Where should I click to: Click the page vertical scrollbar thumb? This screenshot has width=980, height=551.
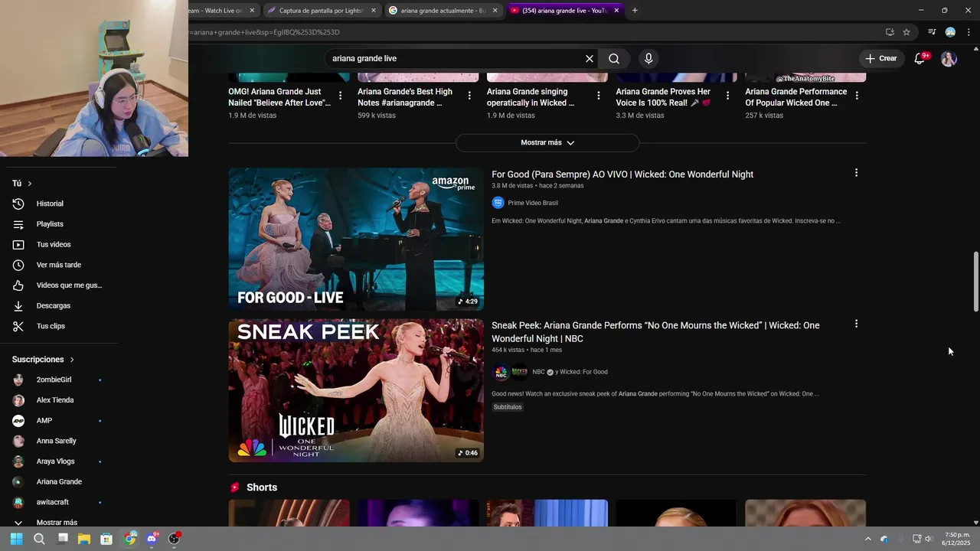coord(975,281)
